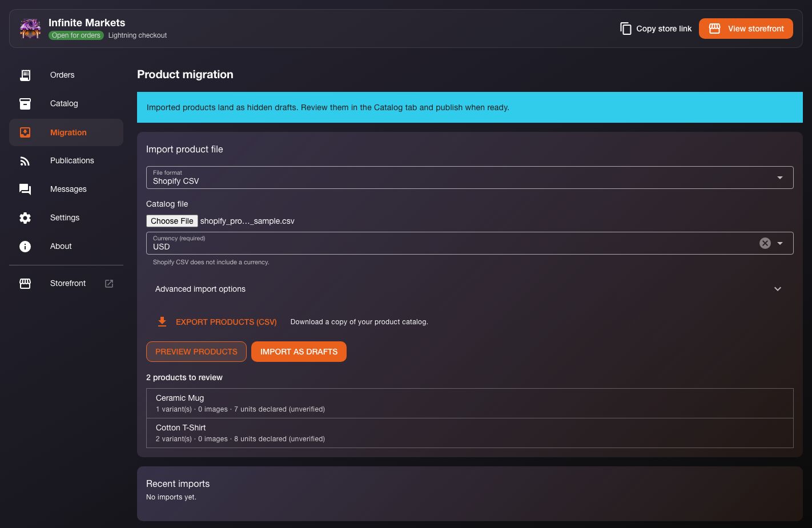Open the Settings page
The image size is (812, 528).
[x=66, y=218]
